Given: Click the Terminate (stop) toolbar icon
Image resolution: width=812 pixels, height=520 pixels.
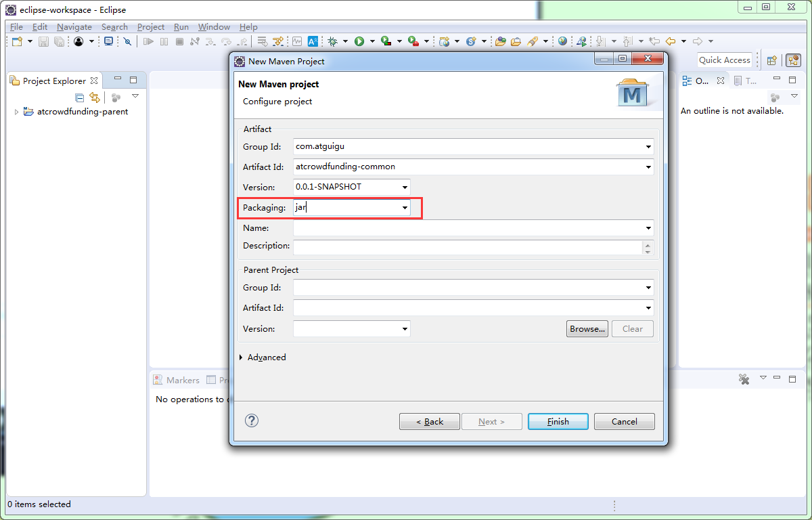Looking at the screenshot, I should click(179, 41).
